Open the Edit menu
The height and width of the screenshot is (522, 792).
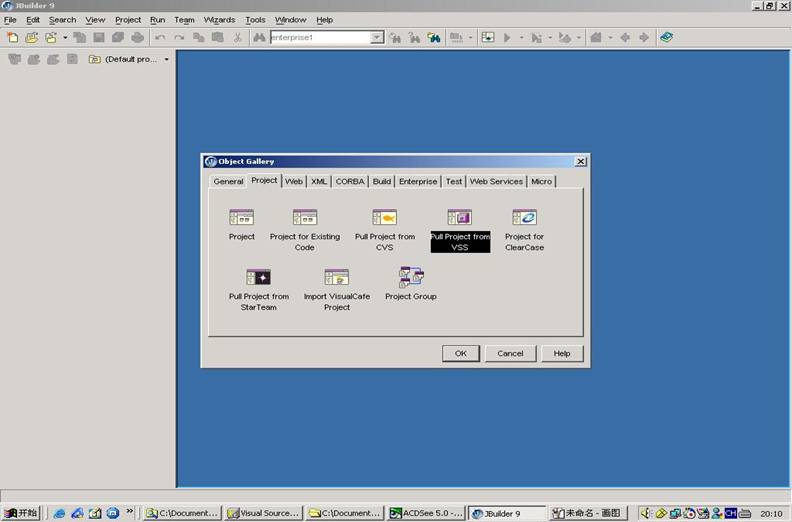click(x=33, y=20)
